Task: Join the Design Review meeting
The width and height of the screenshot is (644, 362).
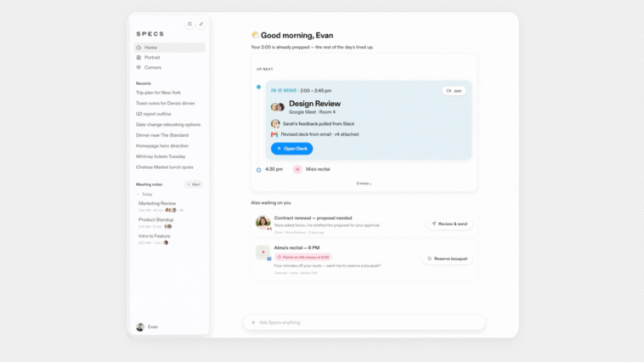Action: [x=454, y=91]
